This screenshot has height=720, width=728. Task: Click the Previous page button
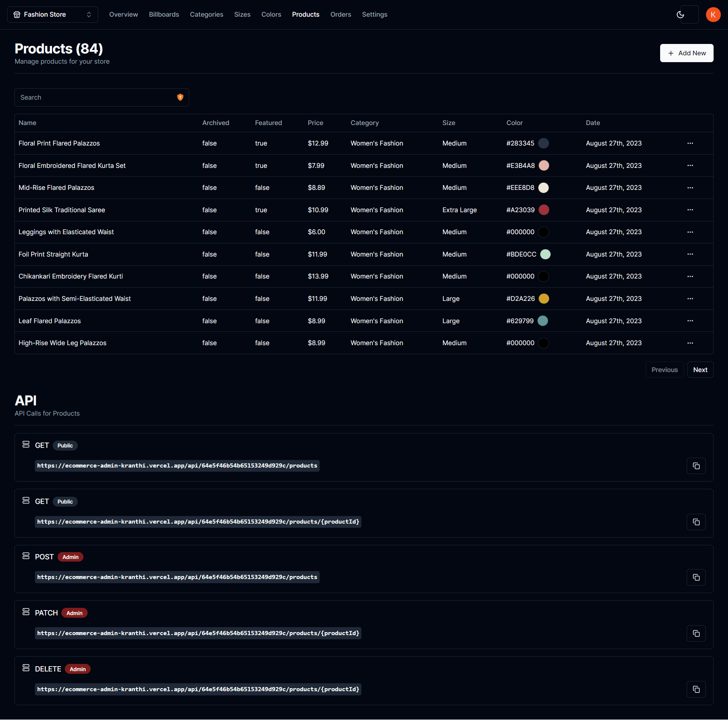pyautogui.click(x=665, y=369)
